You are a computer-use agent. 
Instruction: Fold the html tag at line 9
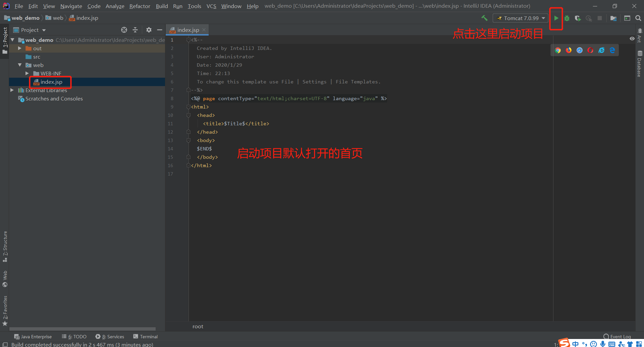(189, 107)
